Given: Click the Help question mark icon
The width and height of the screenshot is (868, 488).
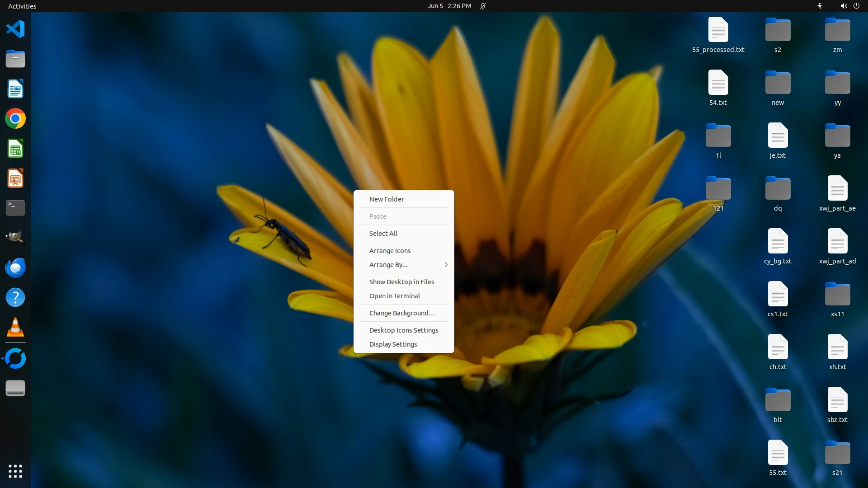Looking at the screenshot, I should (x=15, y=297).
